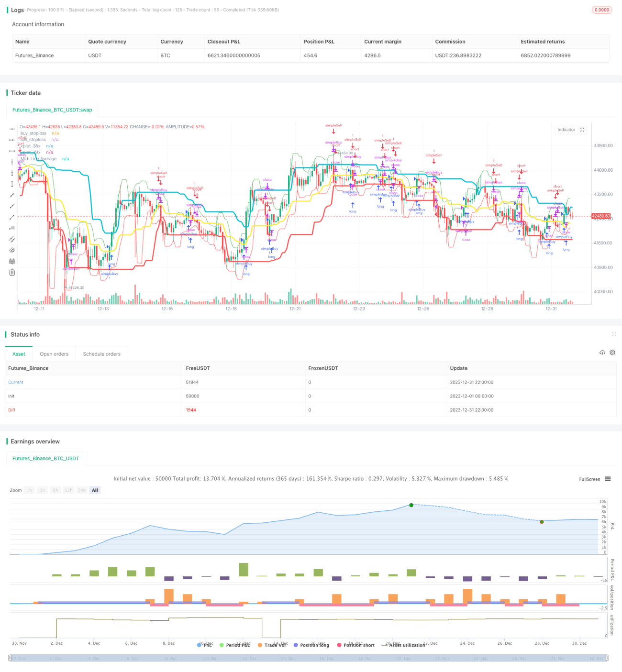This screenshot has height=672, width=622.
Task: Select the straight trend line tool
Action: pyautogui.click(x=12, y=195)
